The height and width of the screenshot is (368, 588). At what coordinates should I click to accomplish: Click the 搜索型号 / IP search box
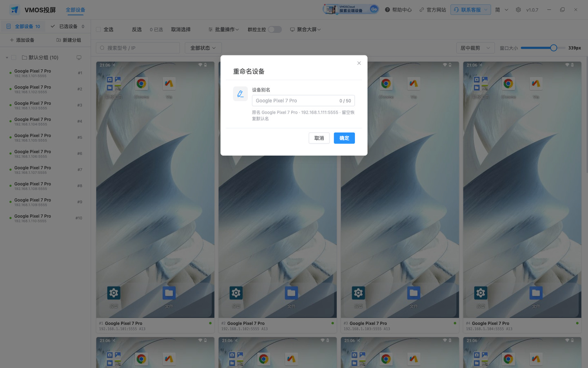[x=138, y=48]
